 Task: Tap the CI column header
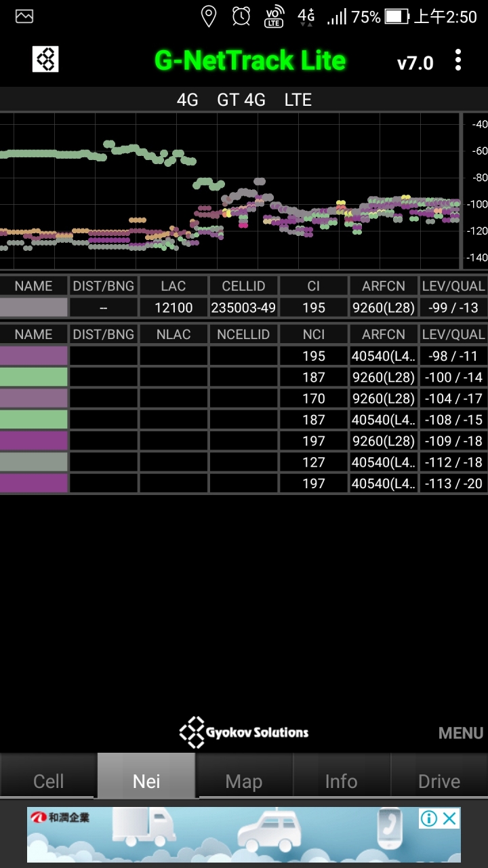click(314, 285)
